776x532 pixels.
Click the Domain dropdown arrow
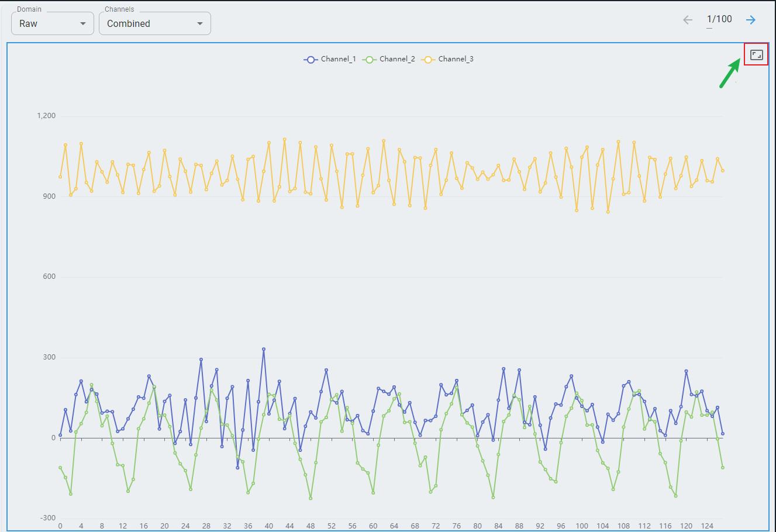pyautogui.click(x=82, y=23)
